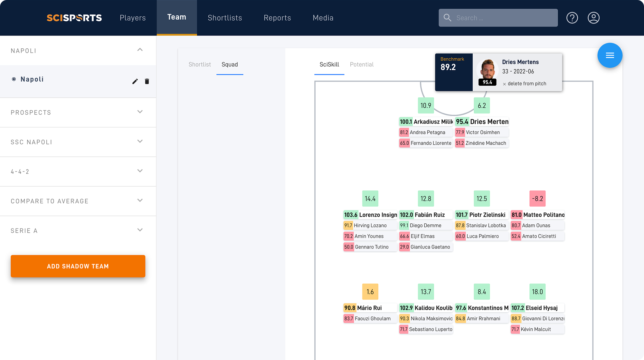Click the x delete from pitch icon
Screen dimensions: 644x360
[504, 84]
